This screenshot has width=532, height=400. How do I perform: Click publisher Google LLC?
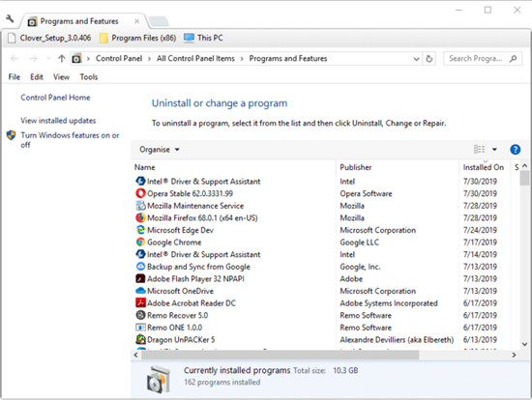[359, 243]
